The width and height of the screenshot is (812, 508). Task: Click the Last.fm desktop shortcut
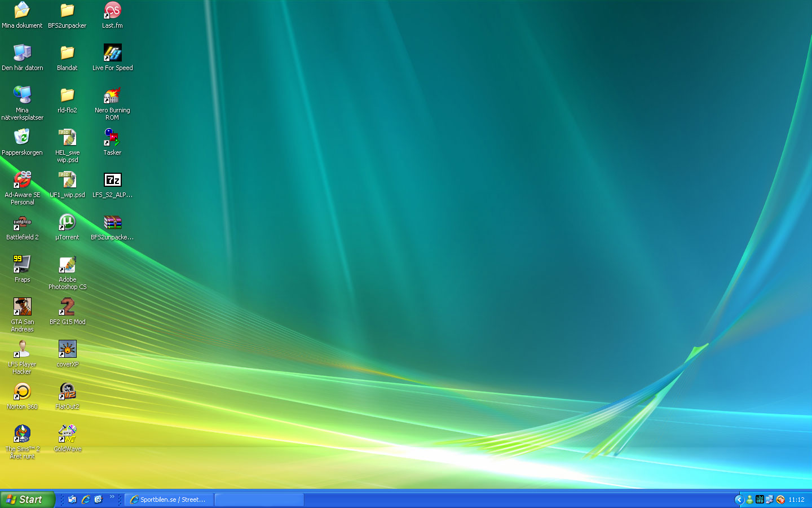click(x=112, y=15)
